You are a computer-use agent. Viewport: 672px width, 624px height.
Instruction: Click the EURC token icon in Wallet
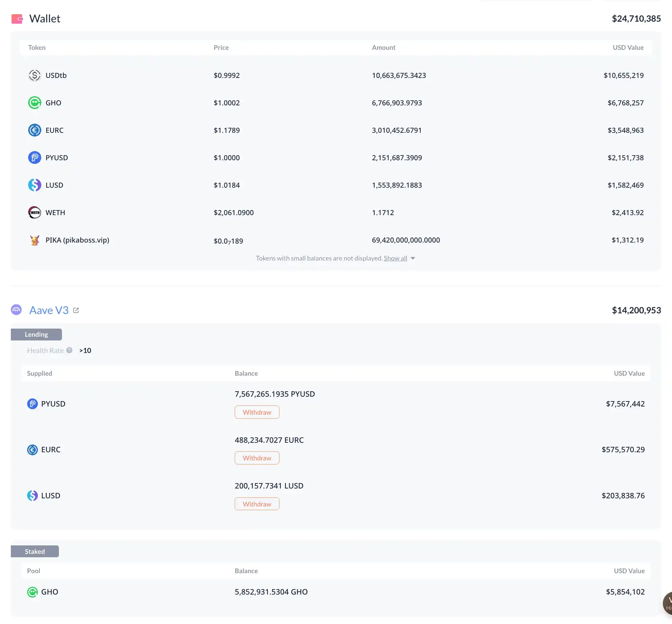coord(35,130)
